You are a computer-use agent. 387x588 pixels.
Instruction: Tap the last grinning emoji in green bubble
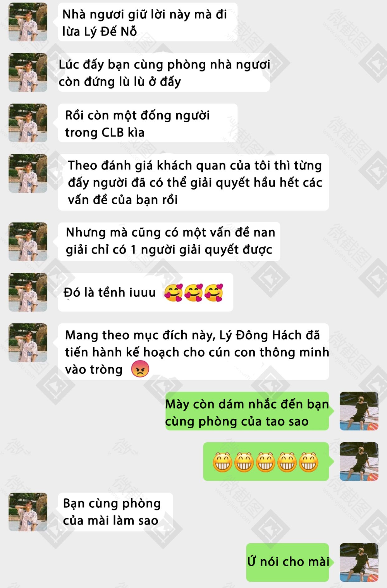tap(308, 462)
